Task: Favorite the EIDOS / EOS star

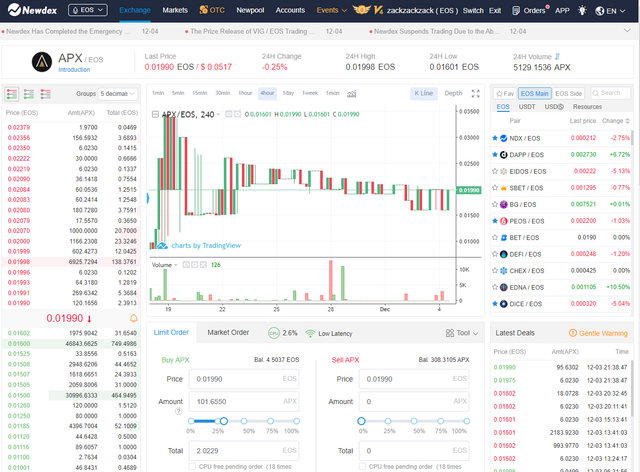Action: point(495,171)
